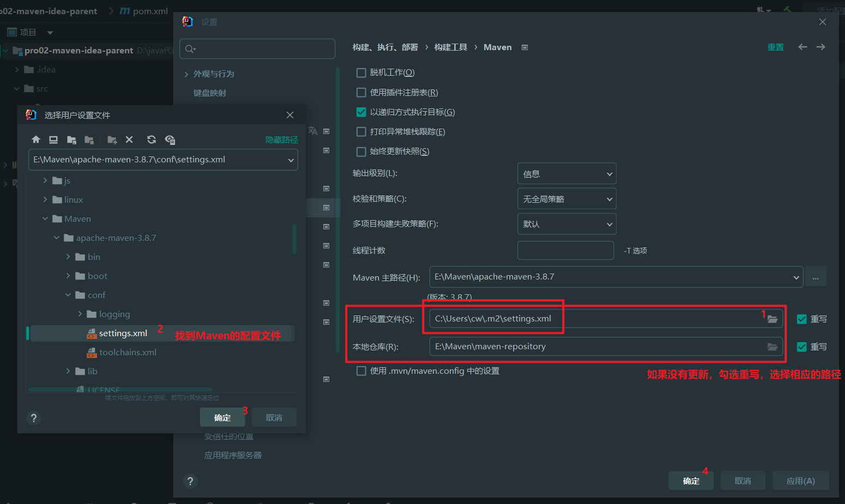Click the toolchains.xml file icon in tree
The image size is (845, 504).
point(92,353)
